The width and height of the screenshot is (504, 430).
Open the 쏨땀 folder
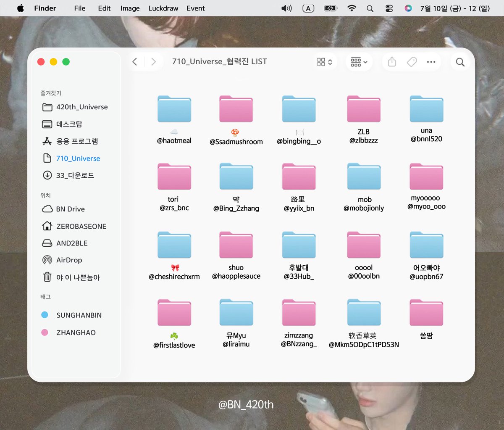(426, 313)
